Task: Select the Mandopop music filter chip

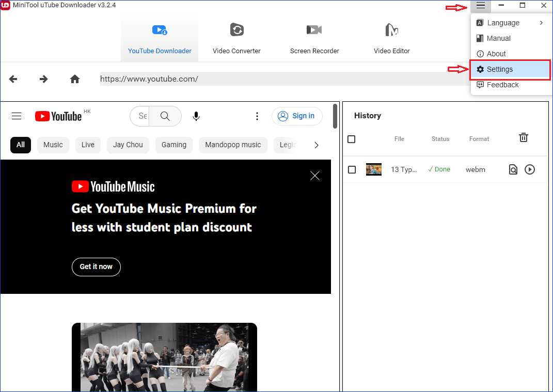Action: [x=233, y=145]
